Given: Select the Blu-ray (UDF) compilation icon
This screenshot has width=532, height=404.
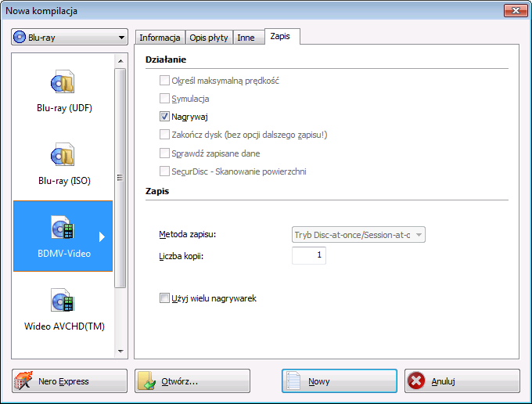Looking at the screenshot, I should pos(63,82).
